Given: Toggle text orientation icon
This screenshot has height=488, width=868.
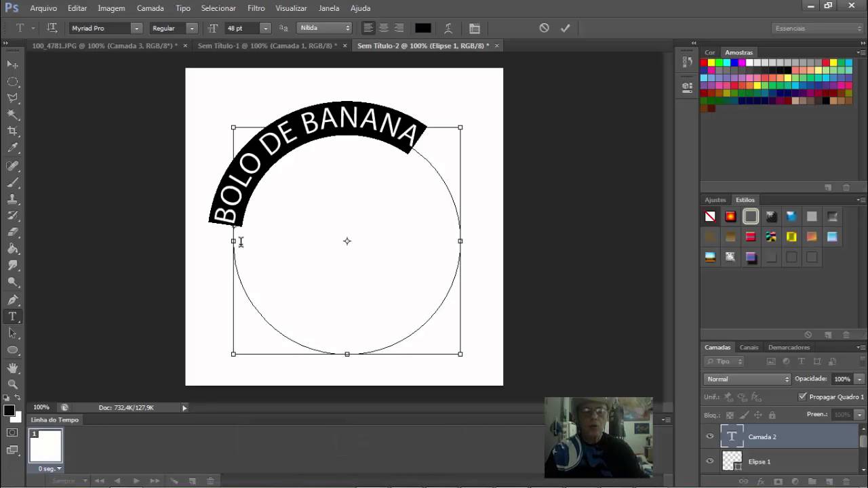Looking at the screenshot, I should pyautogui.click(x=52, y=28).
